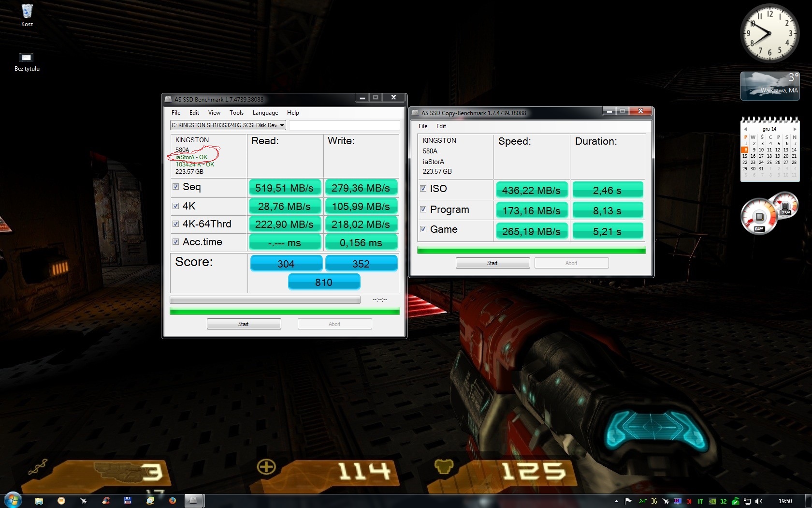This screenshot has height=508, width=812.
Task: Click the analog clock gadget
Action: click(x=769, y=33)
